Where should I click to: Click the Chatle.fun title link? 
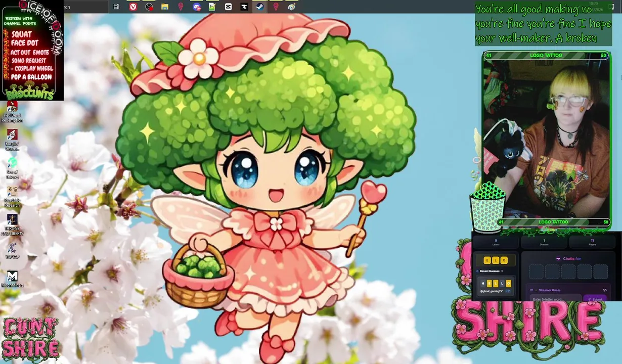click(572, 259)
